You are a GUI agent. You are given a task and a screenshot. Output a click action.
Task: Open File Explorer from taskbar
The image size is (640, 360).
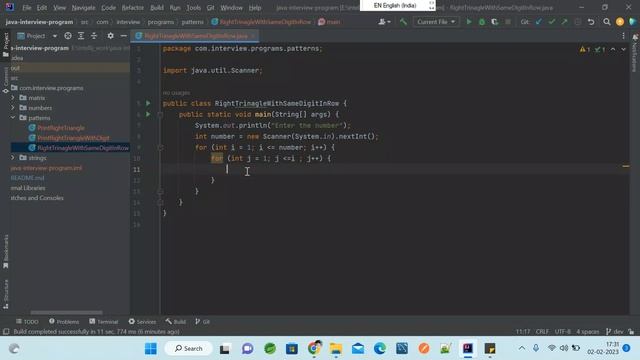pyautogui.click(x=336, y=349)
